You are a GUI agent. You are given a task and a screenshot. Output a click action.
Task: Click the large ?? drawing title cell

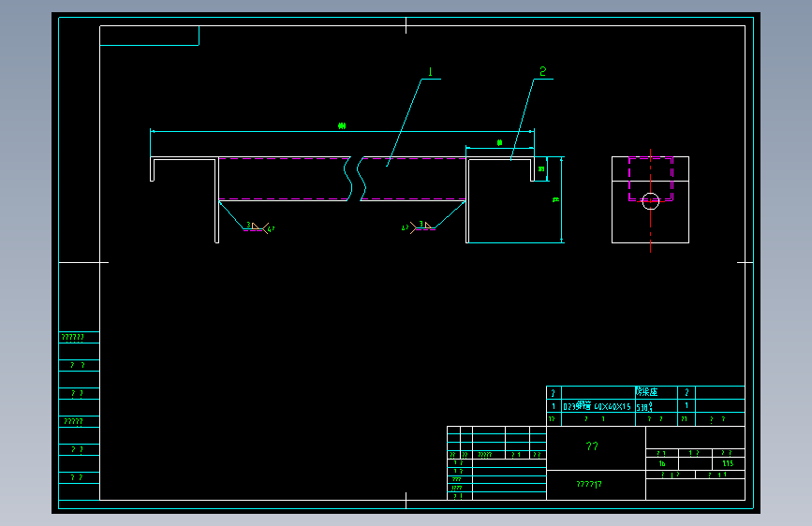coord(596,448)
